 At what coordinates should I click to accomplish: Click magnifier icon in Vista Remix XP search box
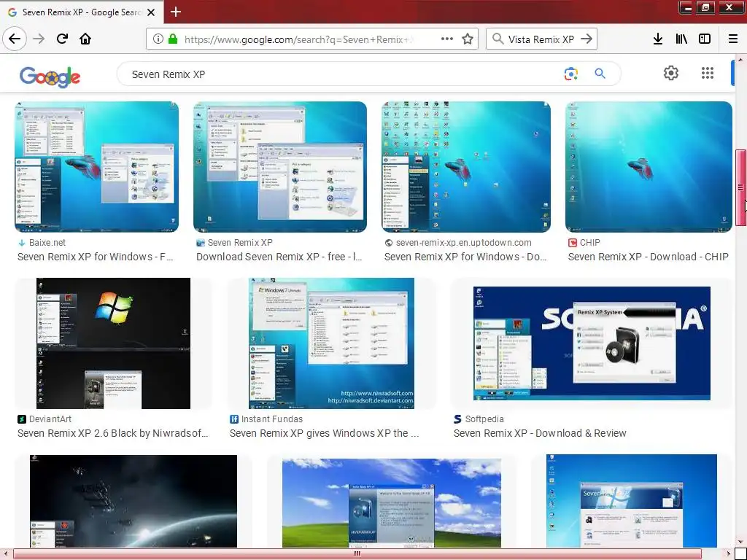pos(498,39)
